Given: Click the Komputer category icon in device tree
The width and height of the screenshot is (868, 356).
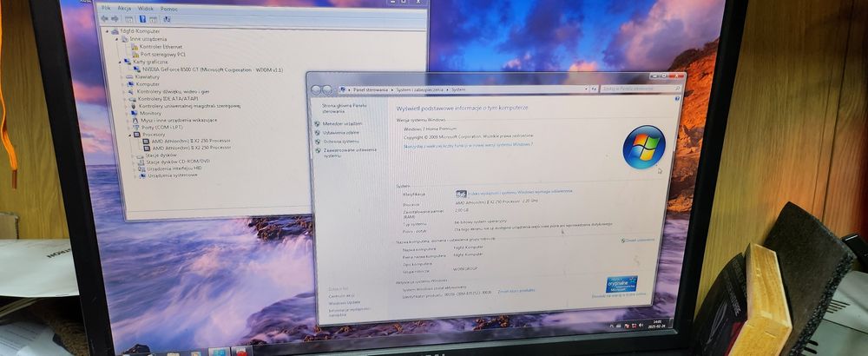Looking at the screenshot, I should (131, 84).
